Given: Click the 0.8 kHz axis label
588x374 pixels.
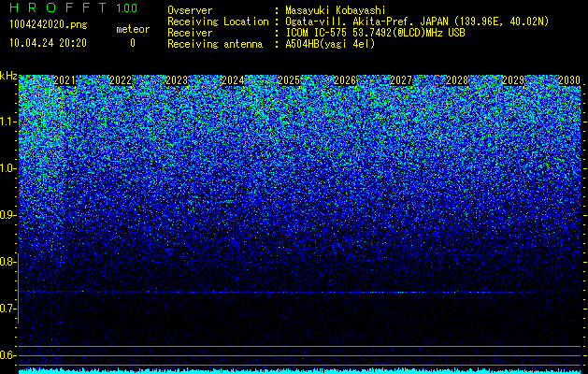Looking at the screenshot, I should (7, 262).
